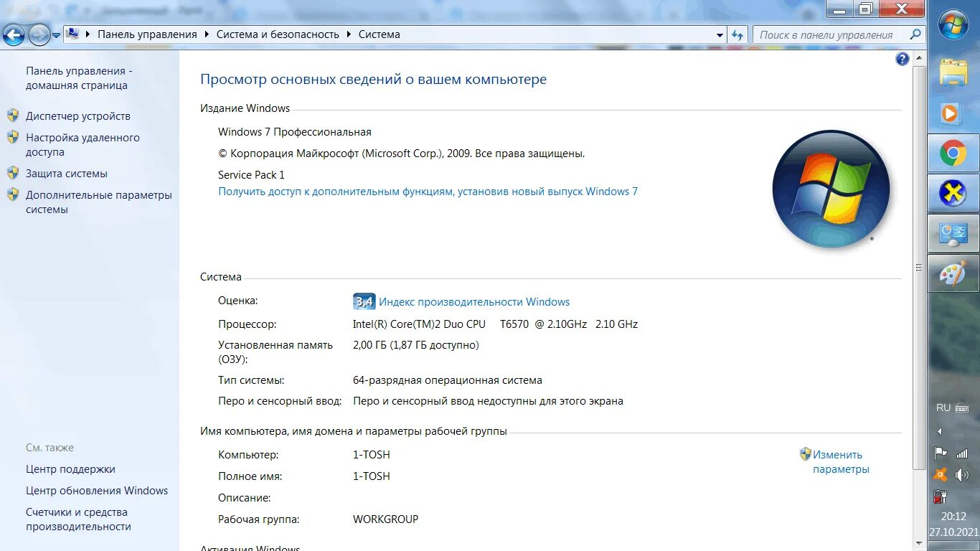Click the Avast antivirus tray icon
Viewport: 980px width, 551px height.
coord(941,474)
